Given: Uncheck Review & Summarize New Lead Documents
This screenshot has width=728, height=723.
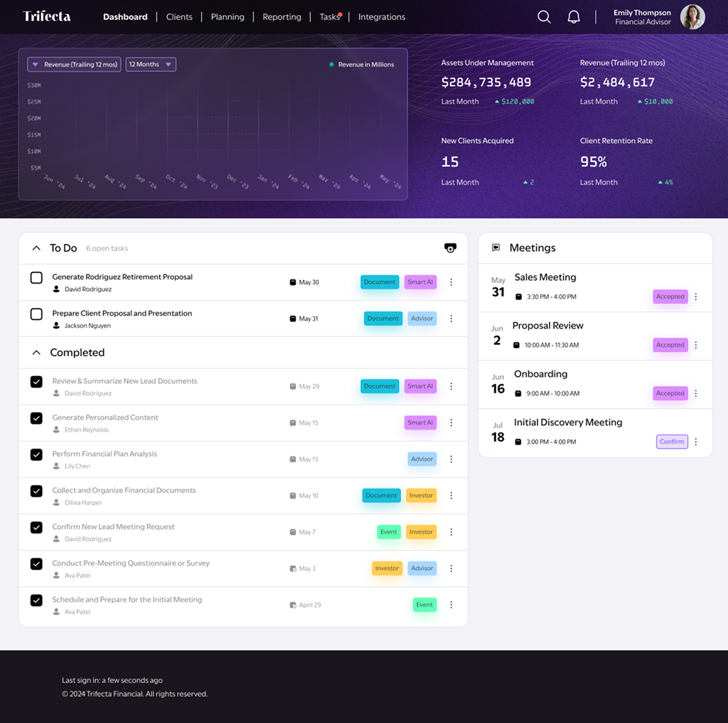Looking at the screenshot, I should (x=36, y=382).
